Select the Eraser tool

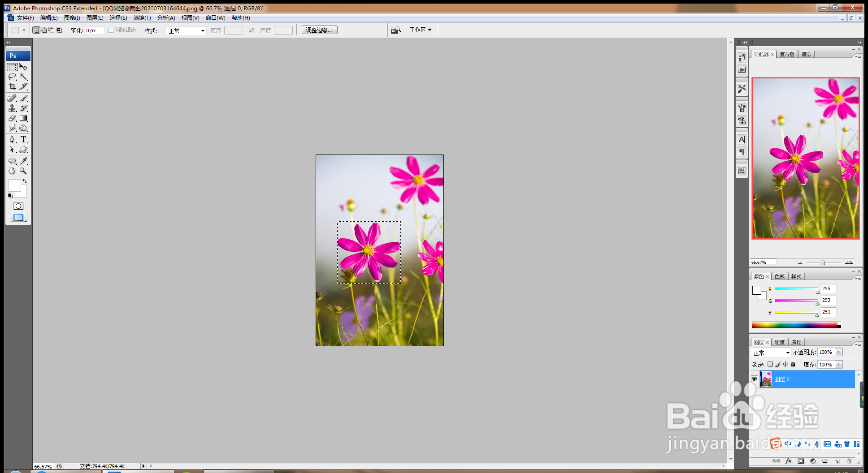point(13,118)
